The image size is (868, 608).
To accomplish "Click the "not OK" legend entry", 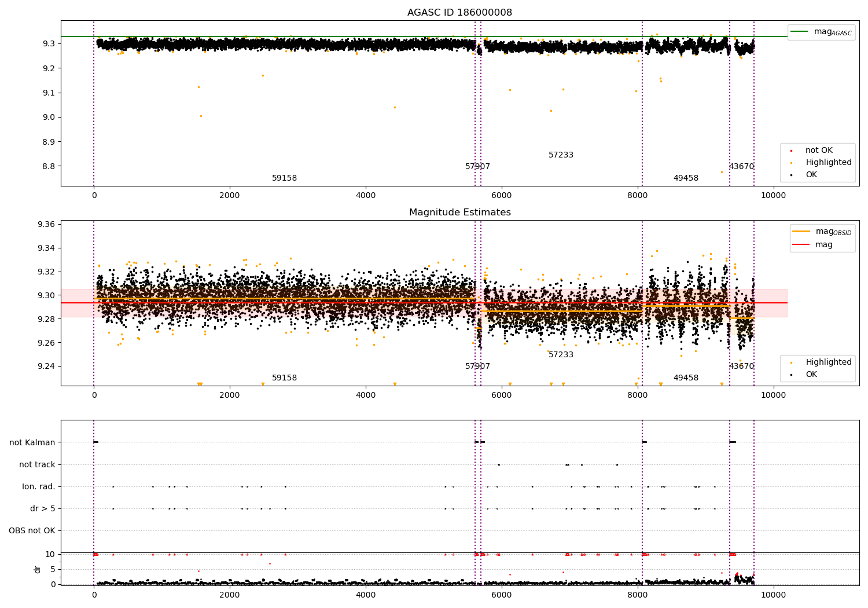I will tap(812, 151).
